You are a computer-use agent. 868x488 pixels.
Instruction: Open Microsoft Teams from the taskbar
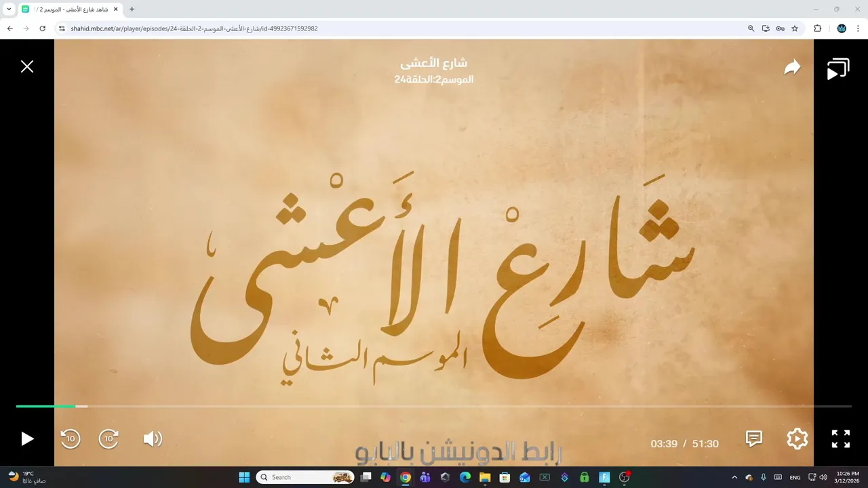[425, 477]
